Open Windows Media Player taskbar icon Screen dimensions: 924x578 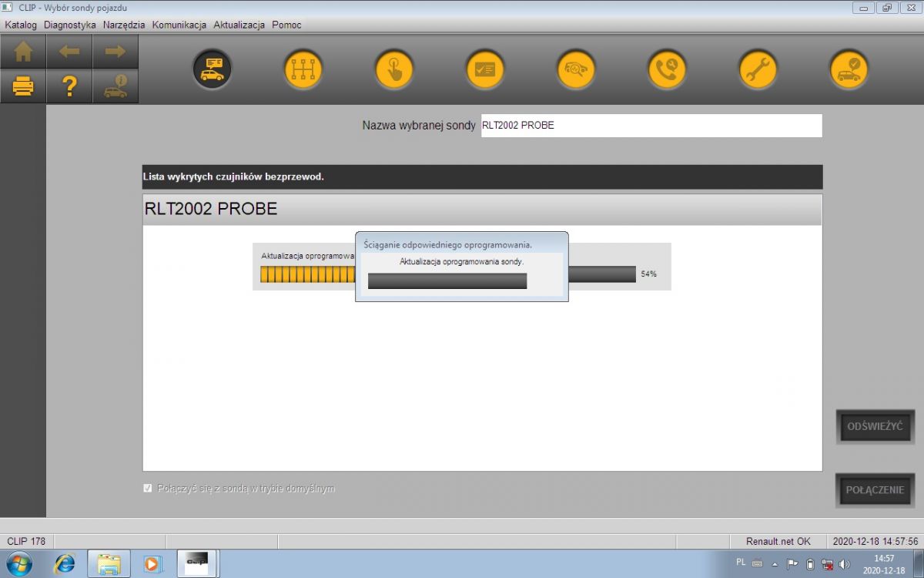(x=152, y=564)
